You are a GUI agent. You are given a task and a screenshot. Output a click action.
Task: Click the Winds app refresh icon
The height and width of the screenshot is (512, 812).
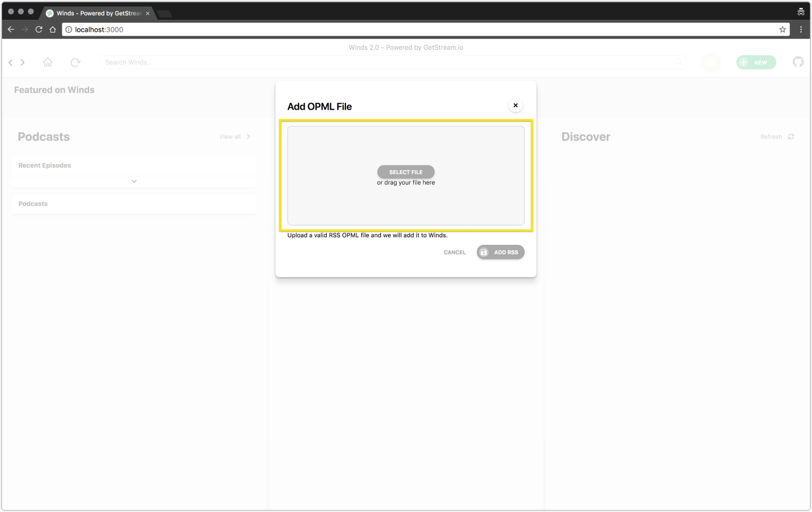click(75, 62)
